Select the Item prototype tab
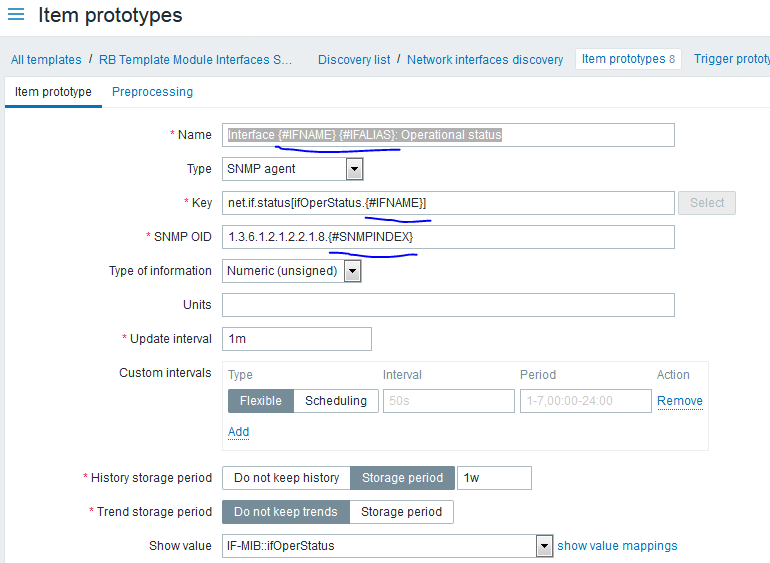Screen dimensions: 770x563 pos(53,92)
